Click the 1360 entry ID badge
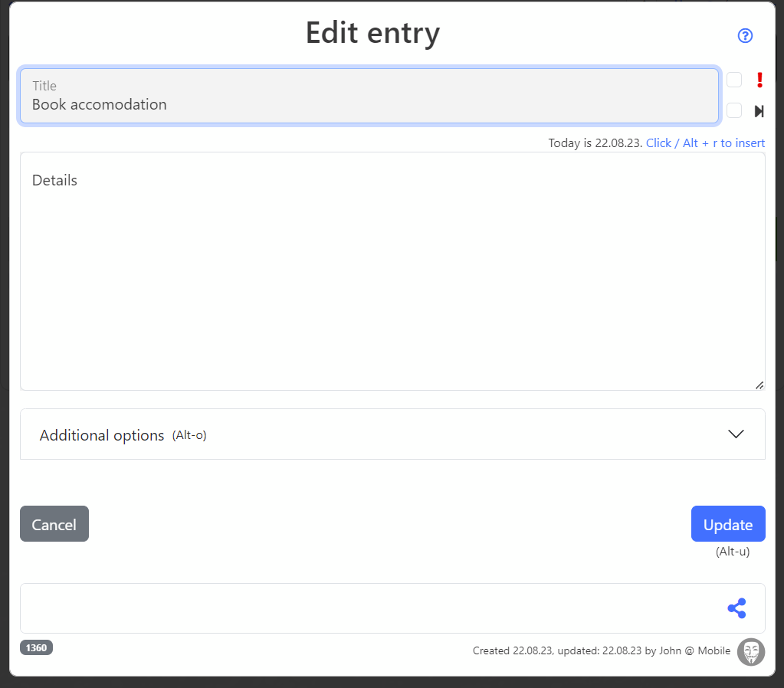The height and width of the screenshot is (688, 784). click(36, 648)
